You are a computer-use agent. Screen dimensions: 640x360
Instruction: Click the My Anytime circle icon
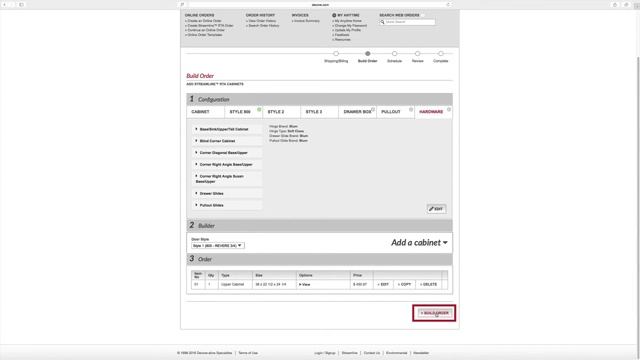pyautogui.click(x=334, y=15)
